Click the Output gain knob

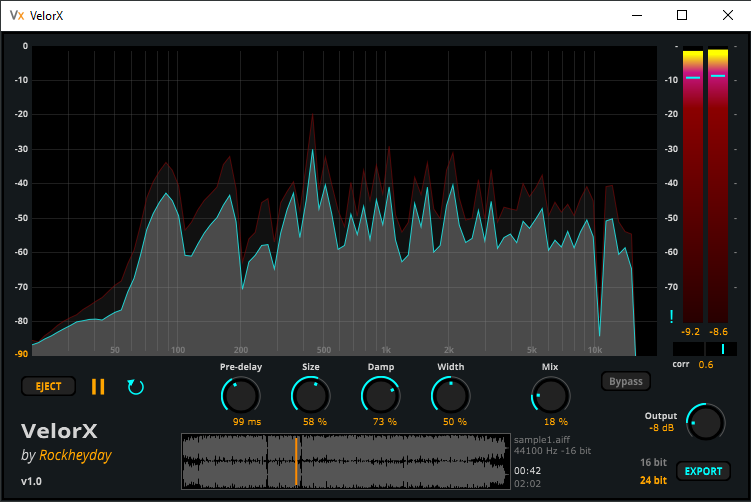(x=704, y=422)
